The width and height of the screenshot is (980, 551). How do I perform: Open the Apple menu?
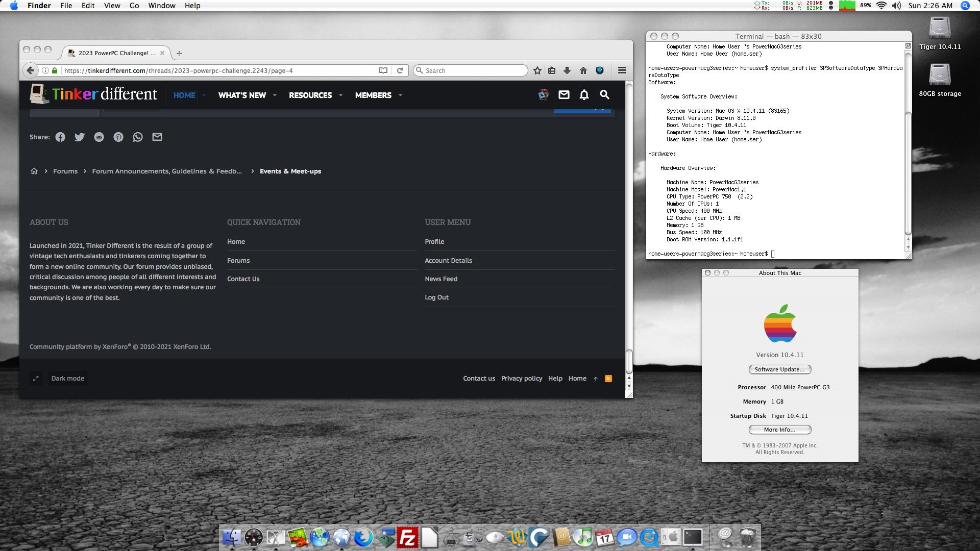[x=14, y=6]
